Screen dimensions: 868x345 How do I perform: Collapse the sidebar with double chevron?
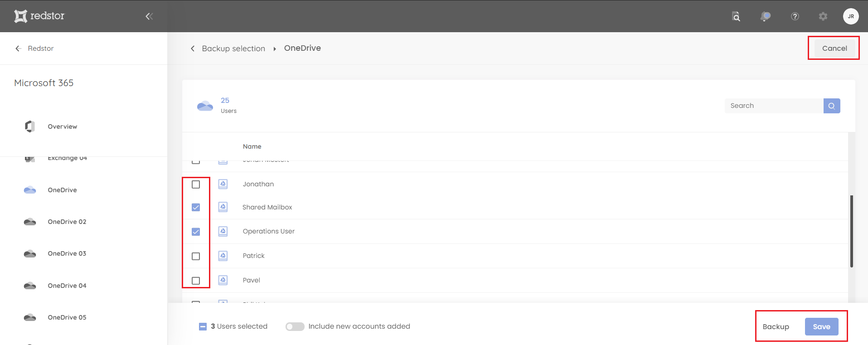(x=149, y=16)
